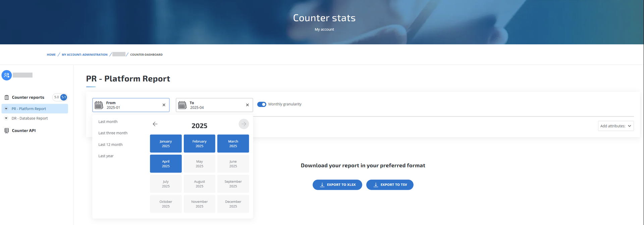Image resolution: width=644 pixels, height=225 pixels.
Task: Open the From date field
Action: tap(131, 105)
